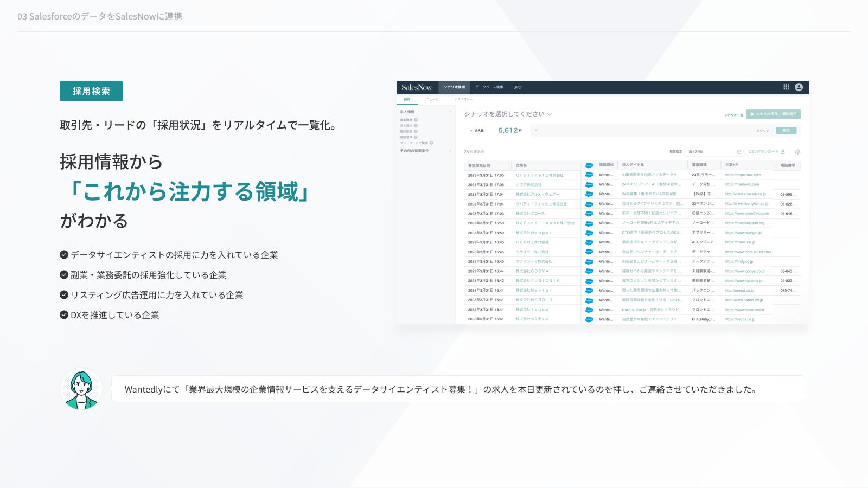Click the Salesforce icon in the ナウア株式会社 row
The height and width of the screenshot is (488, 868).
[x=590, y=185]
